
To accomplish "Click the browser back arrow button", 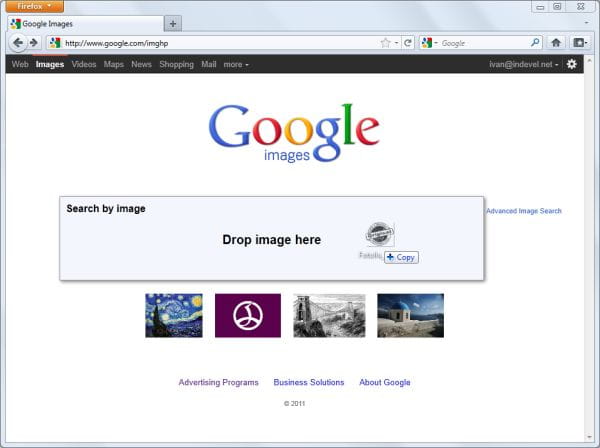I will tap(17, 43).
